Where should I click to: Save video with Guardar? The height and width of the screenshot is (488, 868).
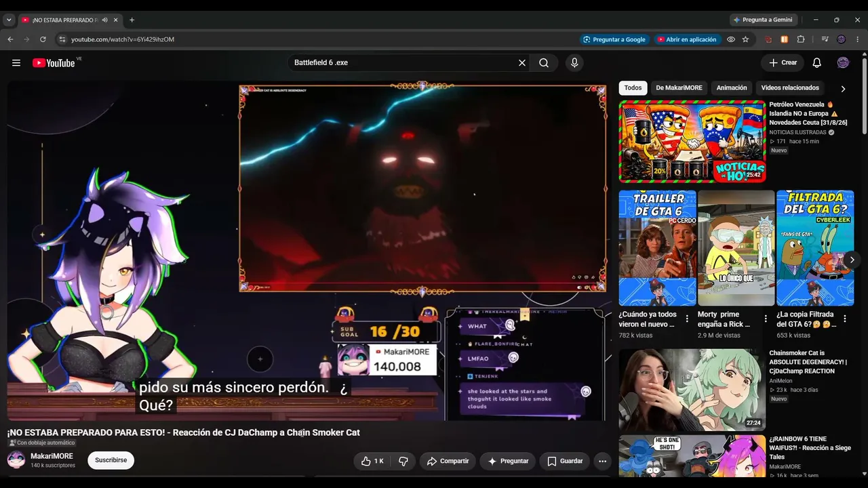pos(564,461)
